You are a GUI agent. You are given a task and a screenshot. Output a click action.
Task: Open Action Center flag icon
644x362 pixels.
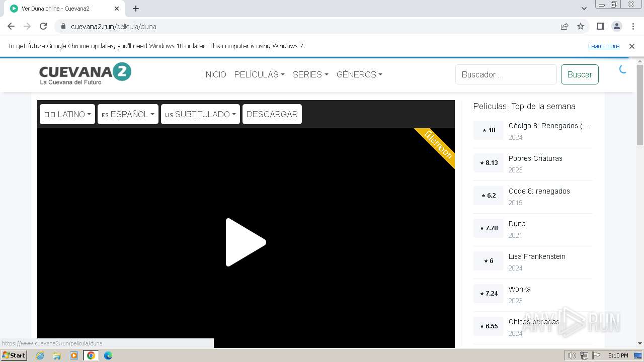596,355
